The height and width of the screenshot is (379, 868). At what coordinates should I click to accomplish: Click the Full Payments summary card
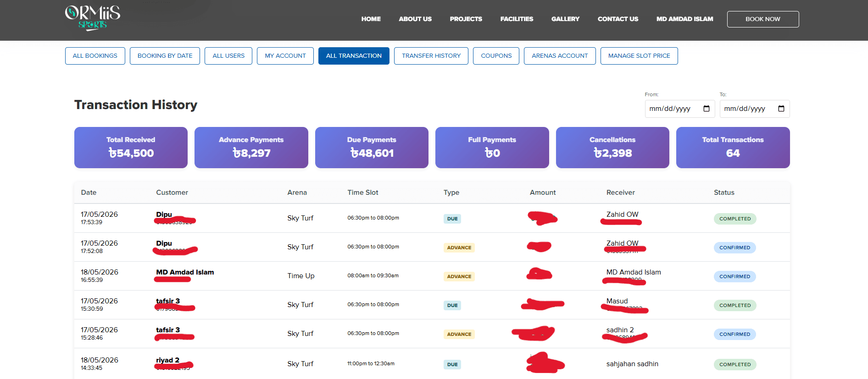492,148
